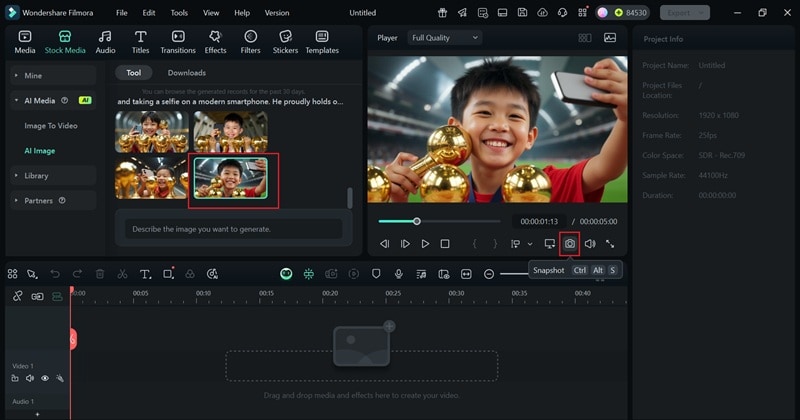
Task: Click the external monitor display icon
Action: [x=549, y=244]
